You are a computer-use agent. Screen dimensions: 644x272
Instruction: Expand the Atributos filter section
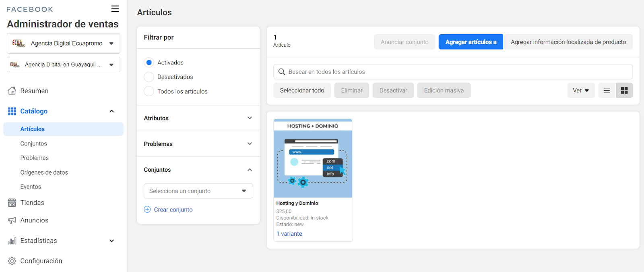click(x=198, y=118)
